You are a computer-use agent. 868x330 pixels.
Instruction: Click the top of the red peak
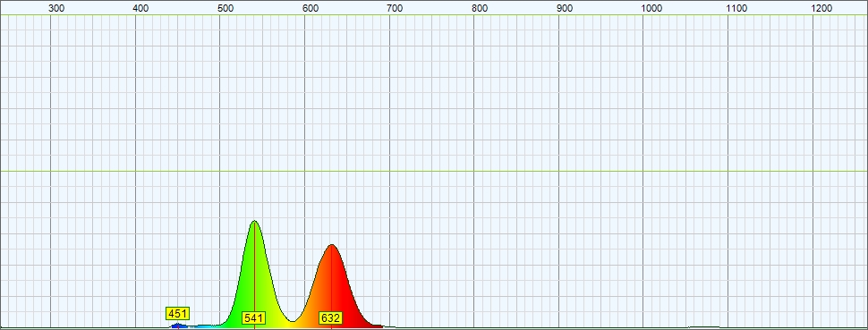pyautogui.click(x=331, y=245)
